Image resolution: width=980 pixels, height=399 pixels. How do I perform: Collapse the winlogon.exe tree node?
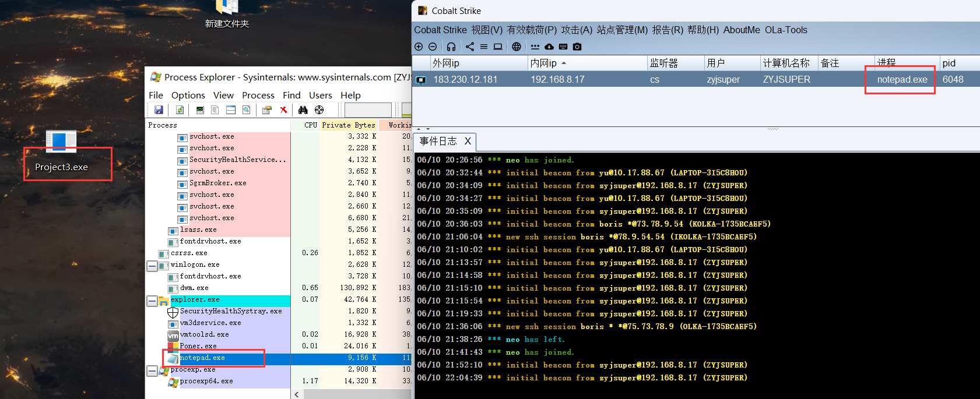coord(152,266)
